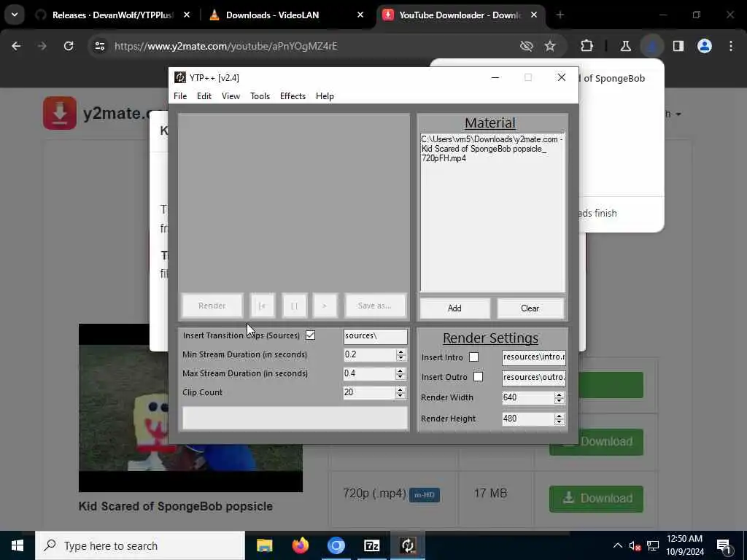This screenshot has height=560, width=747.
Task: Click the Save as... button
Action: click(375, 306)
